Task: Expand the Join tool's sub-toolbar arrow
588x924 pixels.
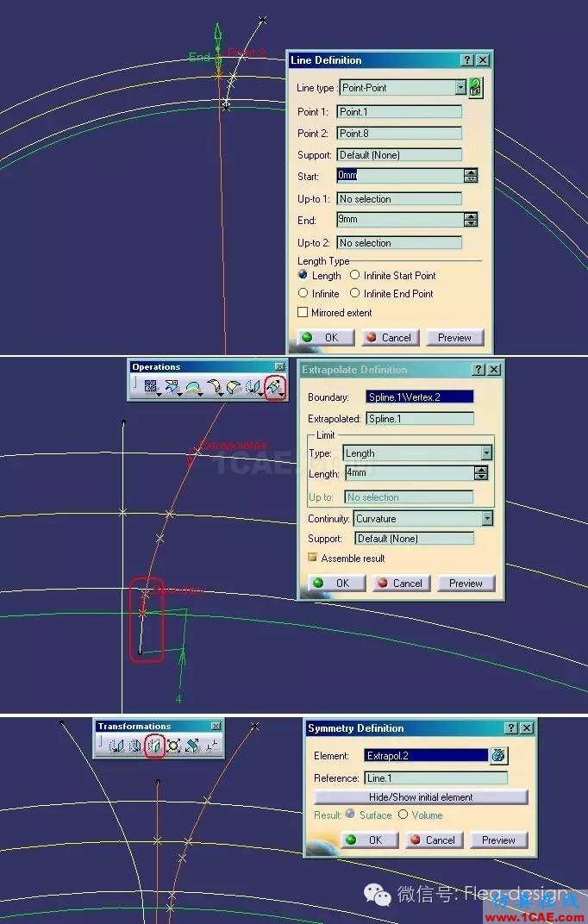Action: coord(160,394)
